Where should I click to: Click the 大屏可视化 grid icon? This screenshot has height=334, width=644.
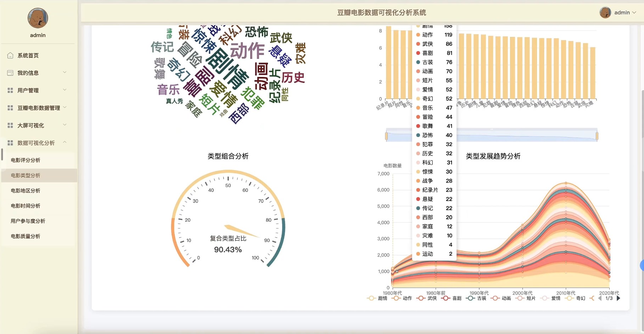(10, 125)
